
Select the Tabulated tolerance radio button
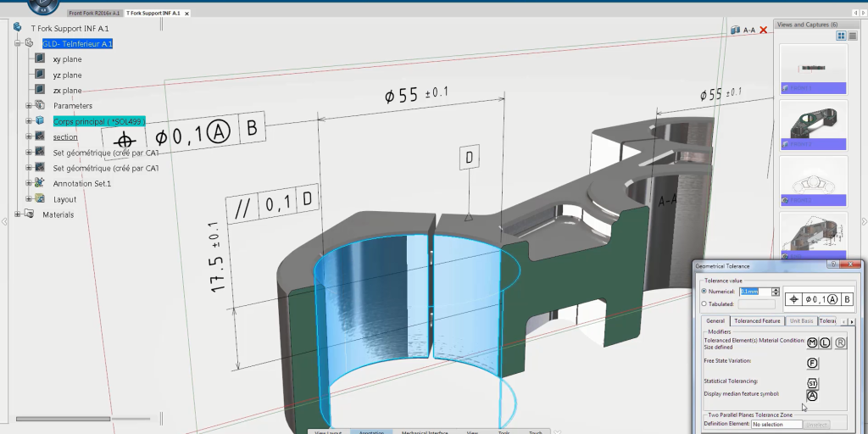tap(704, 304)
